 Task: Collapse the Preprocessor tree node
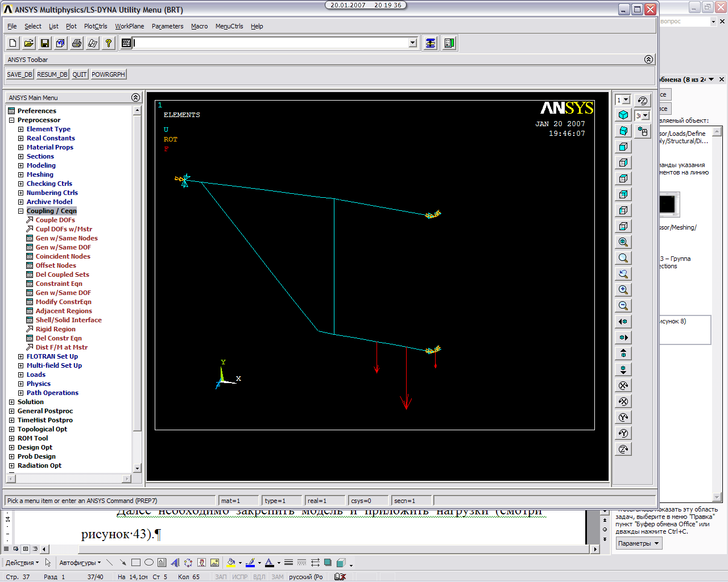click(12, 120)
